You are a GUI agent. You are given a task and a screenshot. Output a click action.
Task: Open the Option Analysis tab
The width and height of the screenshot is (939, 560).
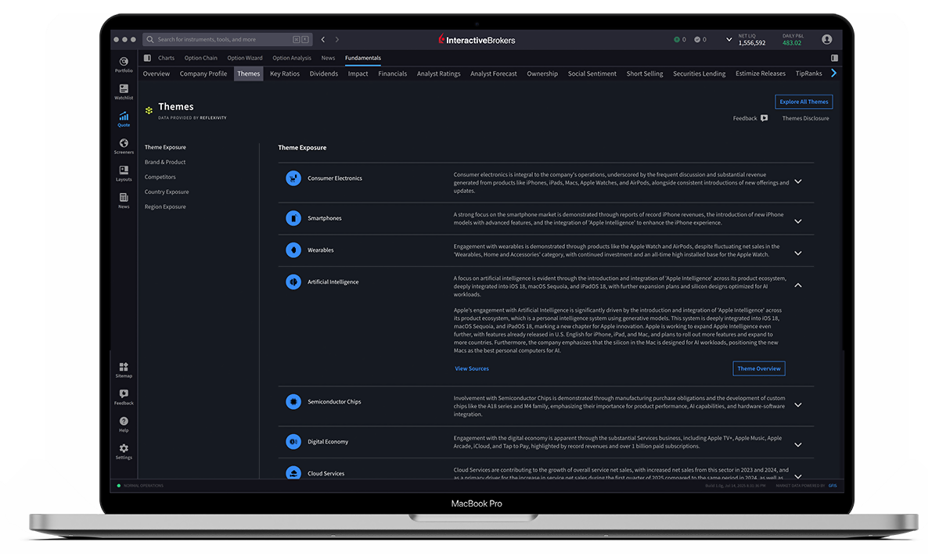click(292, 58)
